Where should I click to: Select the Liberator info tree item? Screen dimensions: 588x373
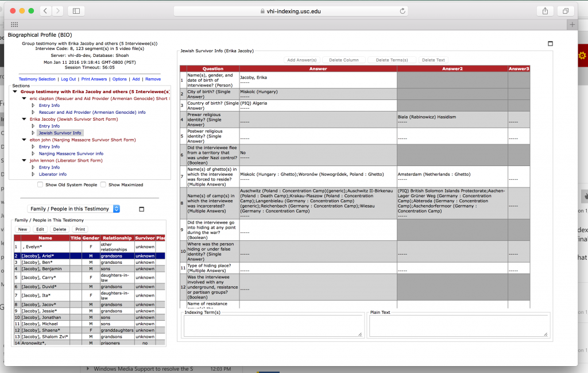click(x=52, y=174)
